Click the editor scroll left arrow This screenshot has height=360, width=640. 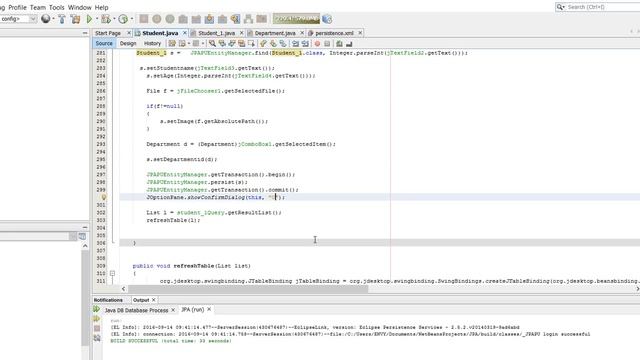click(123, 289)
